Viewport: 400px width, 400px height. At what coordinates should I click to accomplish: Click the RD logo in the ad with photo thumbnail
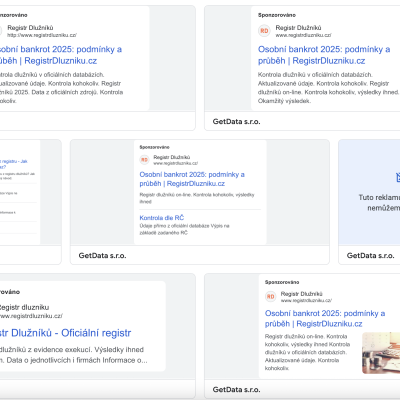(x=271, y=296)
